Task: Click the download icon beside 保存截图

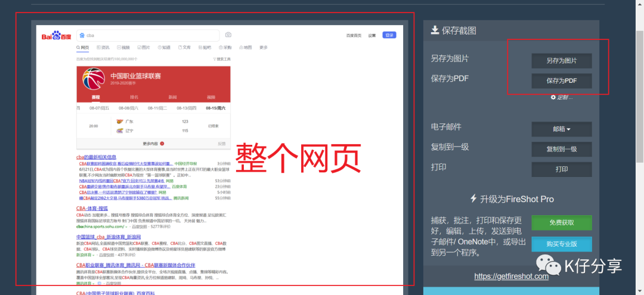Action: click(x=435, y=30)
